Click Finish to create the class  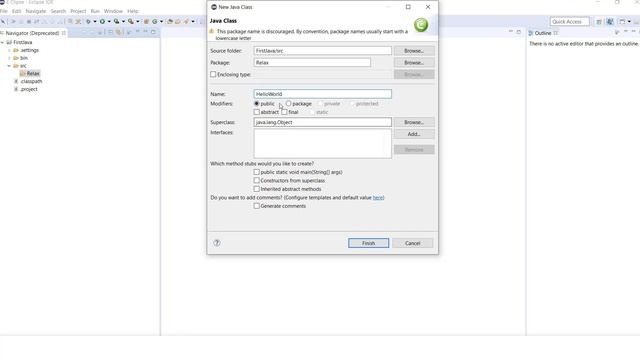pos(369,243)
